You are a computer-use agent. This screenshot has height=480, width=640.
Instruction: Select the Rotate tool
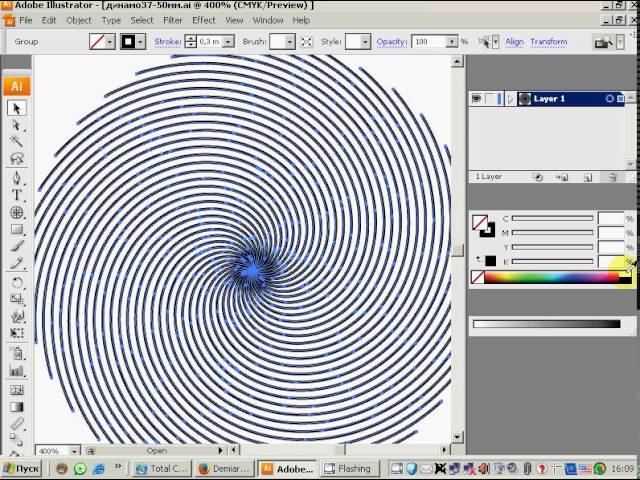pos(16,282)
